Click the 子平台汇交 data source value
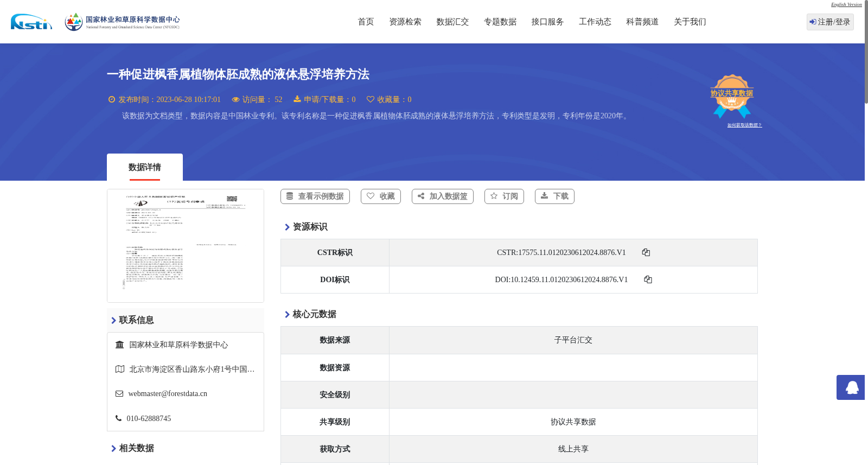868x465 pixels. click(x=573, y=340)
